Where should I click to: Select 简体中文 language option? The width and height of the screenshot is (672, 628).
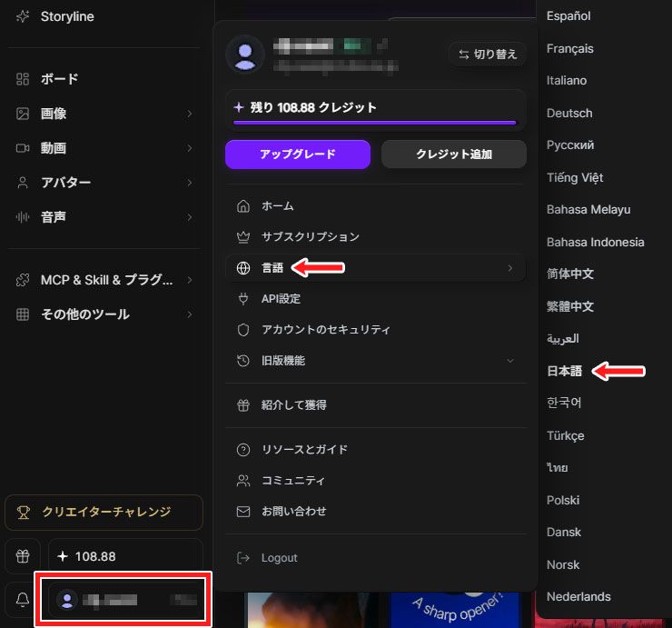pyautogui.click(x=570, y=274)
